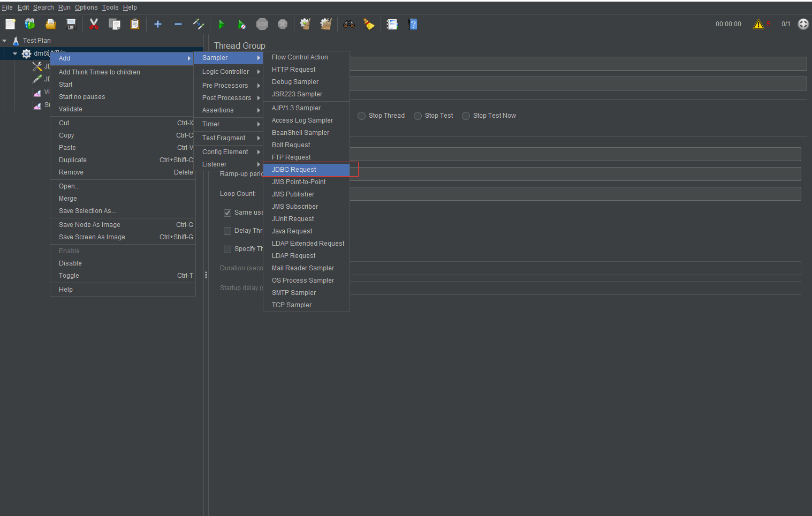Choose Debug Sampler from the list
Screen dimensions: 812x516
(306, 82)
